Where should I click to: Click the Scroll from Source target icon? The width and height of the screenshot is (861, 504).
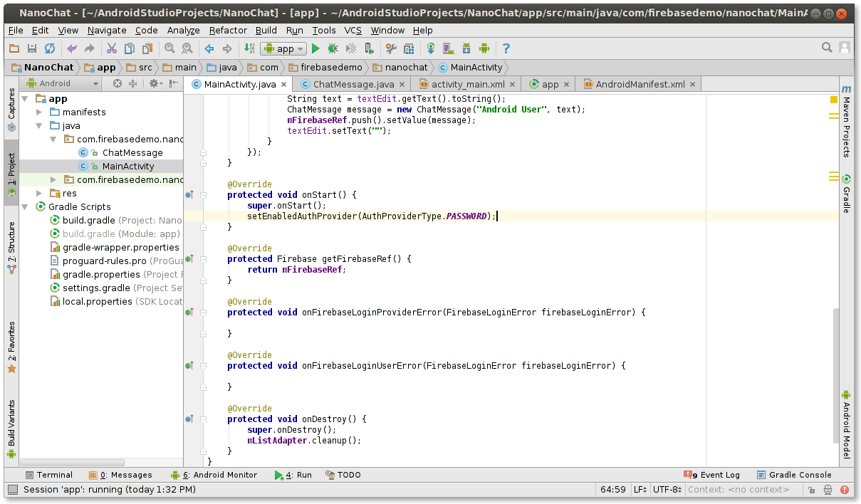pyautogui.click(x=118, y=83)
